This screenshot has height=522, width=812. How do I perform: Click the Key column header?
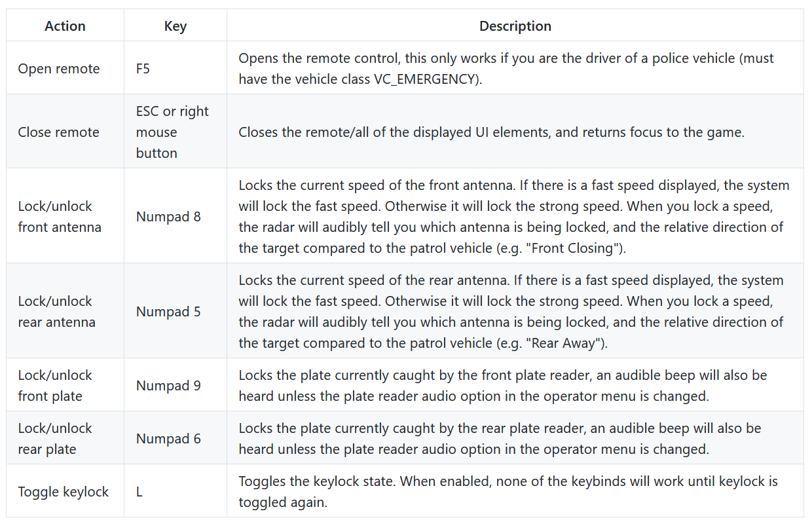pyautogui.click(x=175, y=26)
